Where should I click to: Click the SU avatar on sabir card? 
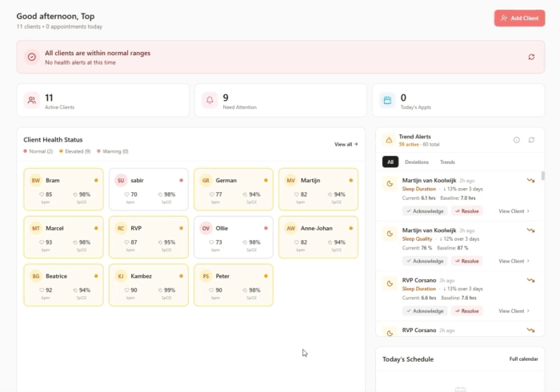pyautogui.click(x=121, y=180)
